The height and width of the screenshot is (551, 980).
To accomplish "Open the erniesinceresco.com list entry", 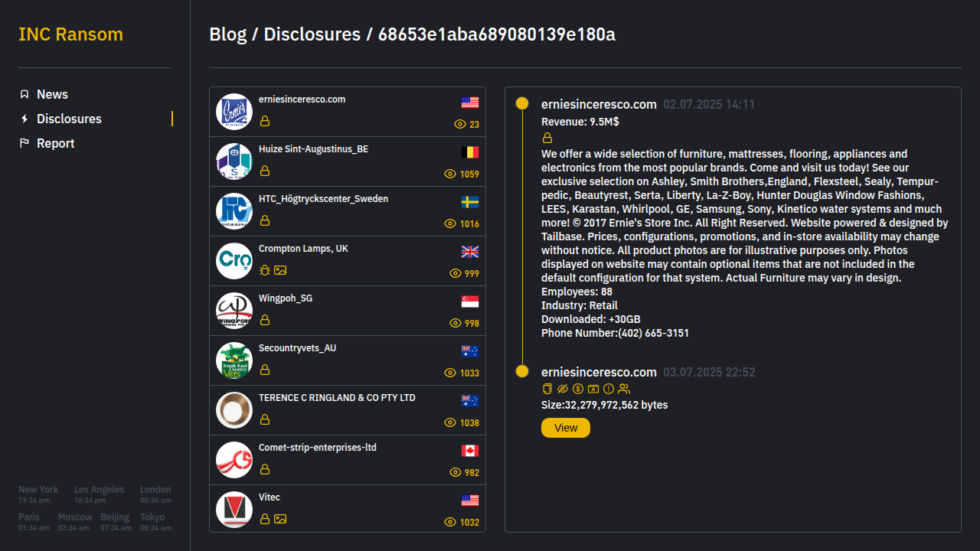I will 348,112.
